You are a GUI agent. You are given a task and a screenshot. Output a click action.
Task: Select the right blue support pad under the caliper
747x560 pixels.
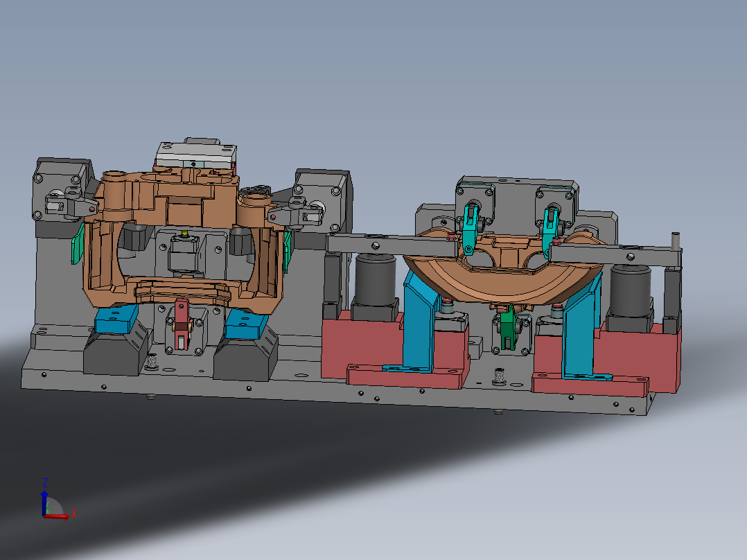247,324
